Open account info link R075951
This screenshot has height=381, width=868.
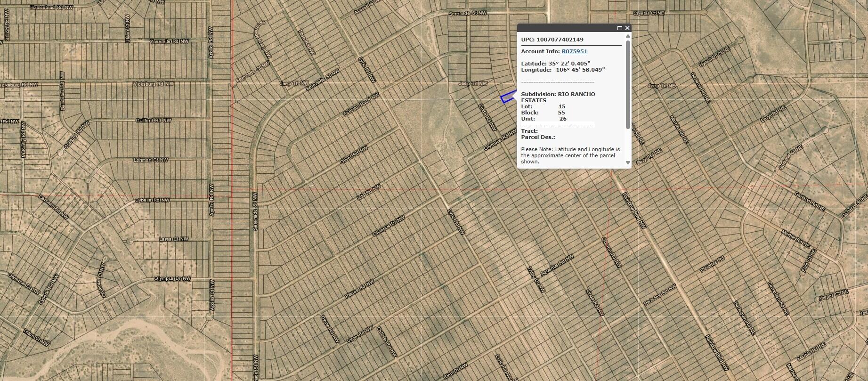[x=574, y=51]
